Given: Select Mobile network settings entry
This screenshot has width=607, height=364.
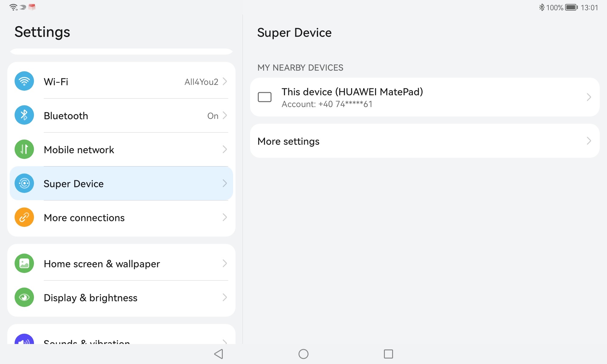Looking at the screenshot, I should [79, 150].
